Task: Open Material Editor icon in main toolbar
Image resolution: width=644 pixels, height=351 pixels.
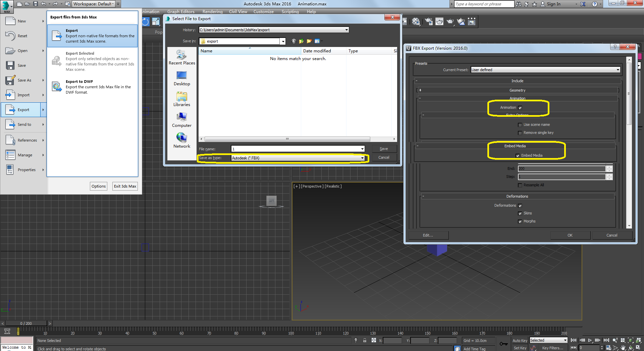Action: [416, 22]
